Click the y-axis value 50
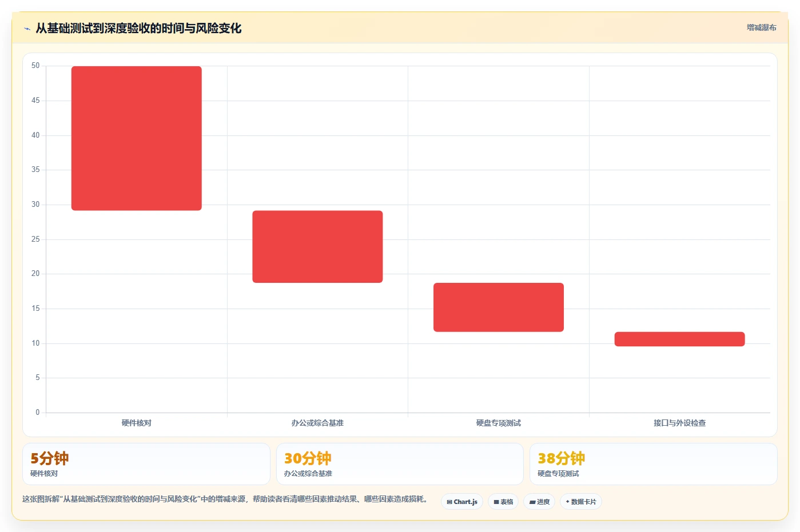800x532 pixels. 35,66
